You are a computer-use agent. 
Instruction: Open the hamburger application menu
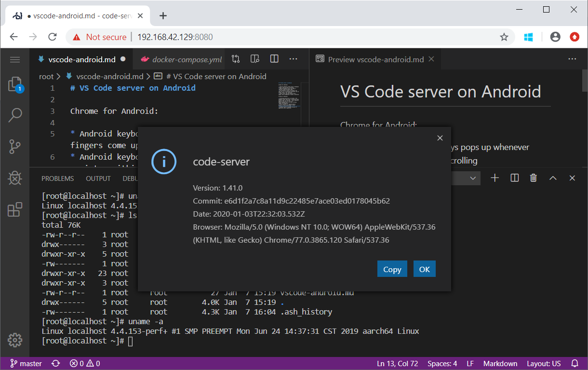15,59
